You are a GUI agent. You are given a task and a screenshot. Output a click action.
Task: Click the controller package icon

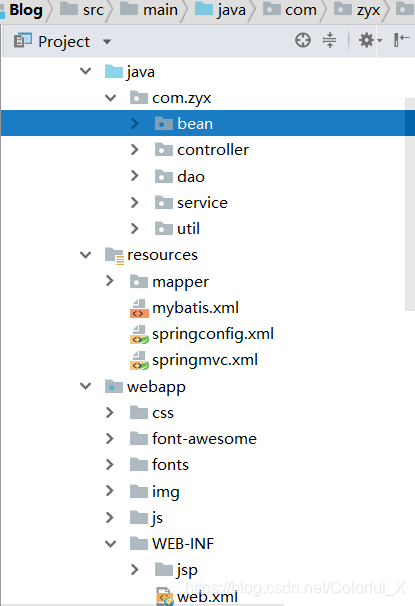click(x=164, y=150)
